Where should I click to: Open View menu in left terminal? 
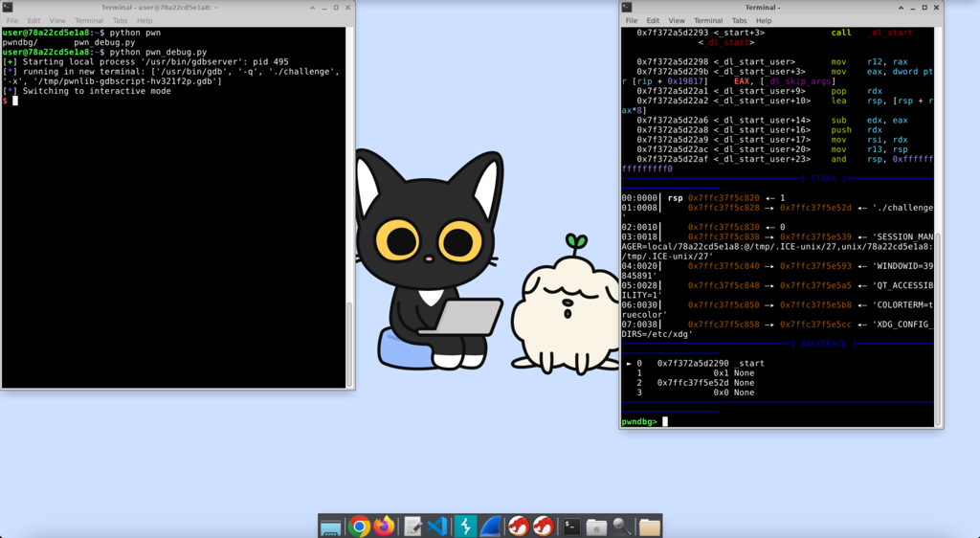pos(56,21)
